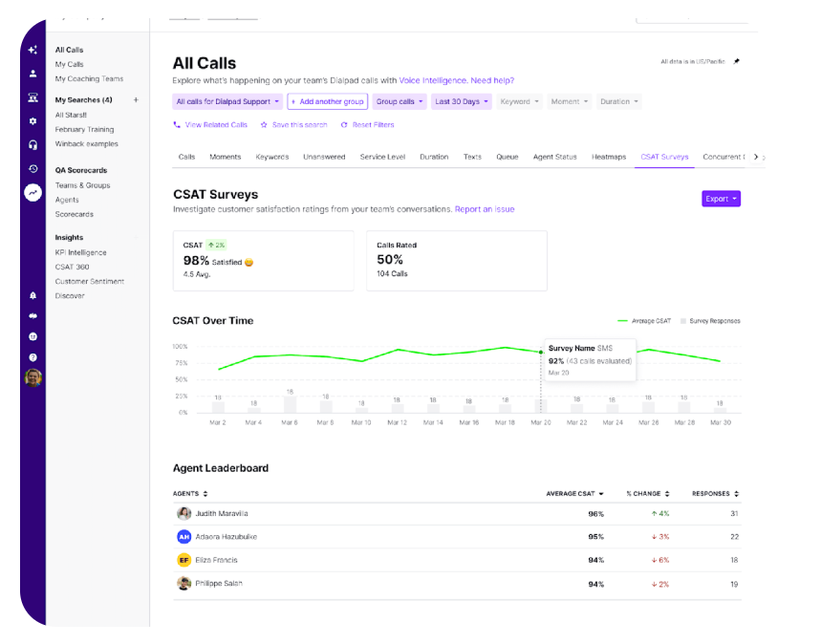
Task: Switch to the Heatmaps tab
Action: (610, 158)
